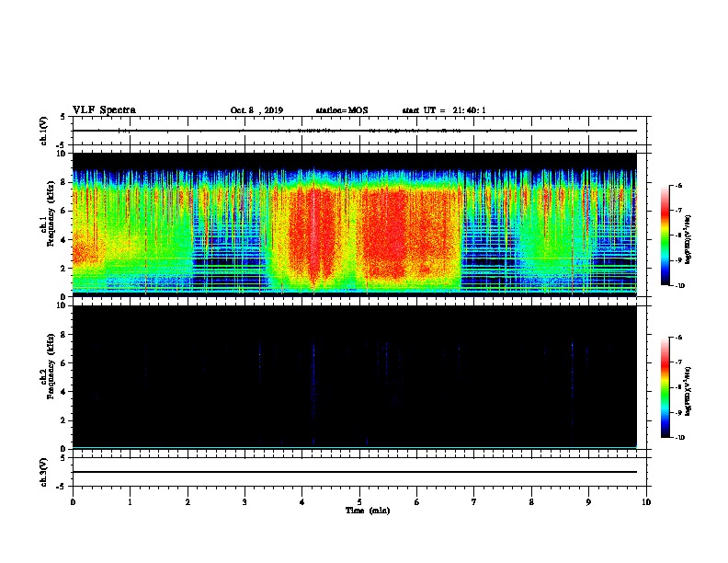Click the ch.1 frequency axis "8" tick label

(63, 182)
